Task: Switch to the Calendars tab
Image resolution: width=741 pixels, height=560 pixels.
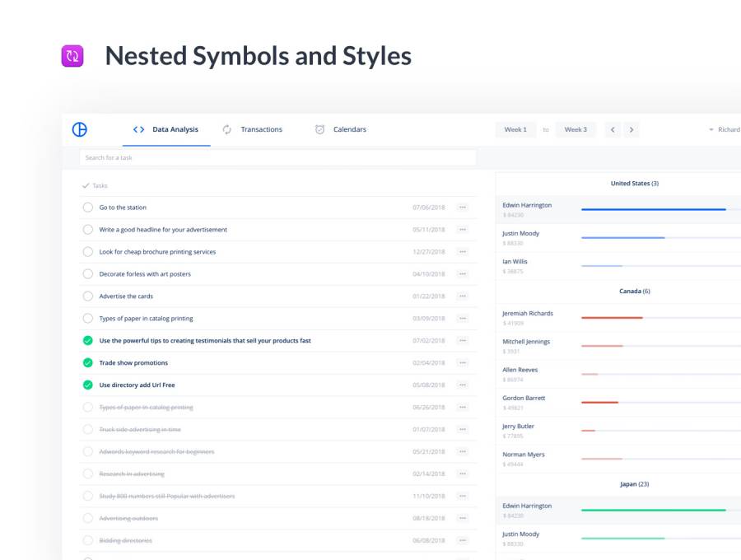Action: coord(350,129)
